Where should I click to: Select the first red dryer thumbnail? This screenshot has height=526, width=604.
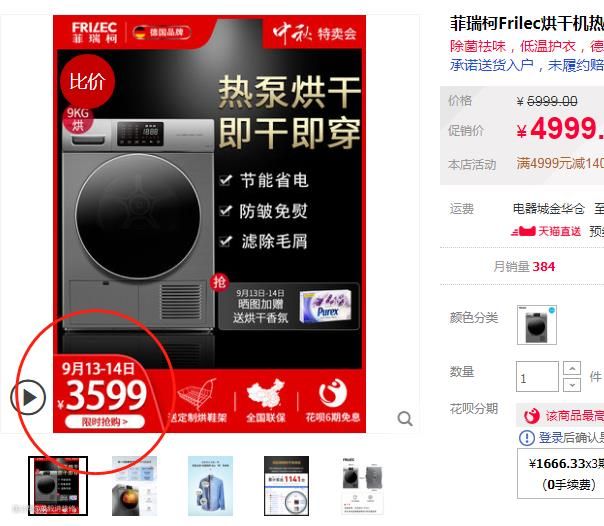coord(58,486)
